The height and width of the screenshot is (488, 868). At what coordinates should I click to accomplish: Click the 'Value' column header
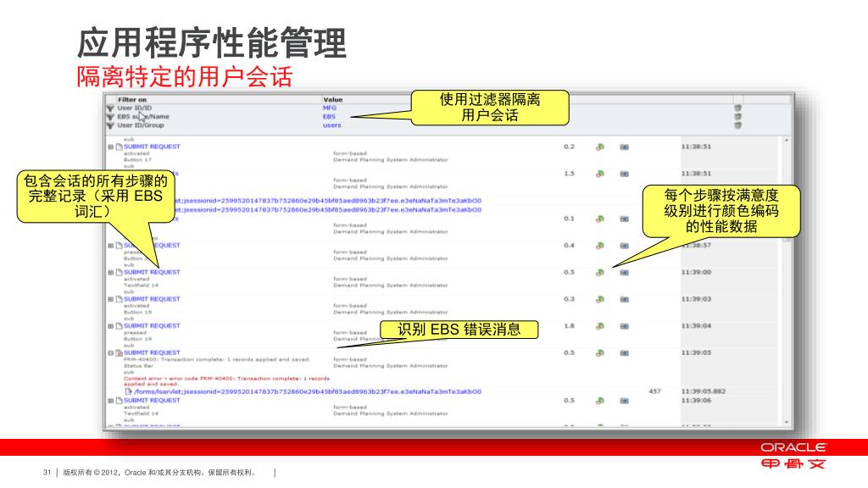tap(332, 100)
